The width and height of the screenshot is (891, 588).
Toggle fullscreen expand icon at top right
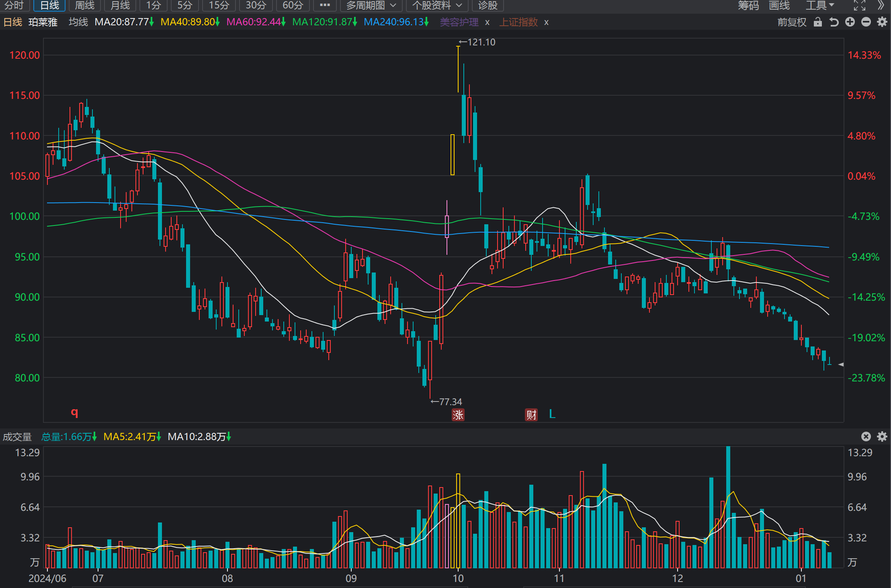click(x=860, y=5)
